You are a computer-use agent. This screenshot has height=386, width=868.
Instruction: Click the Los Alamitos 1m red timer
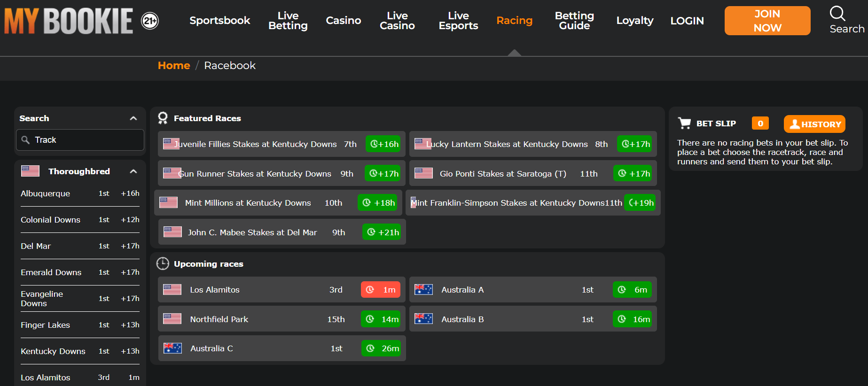[x=381, y=290]
